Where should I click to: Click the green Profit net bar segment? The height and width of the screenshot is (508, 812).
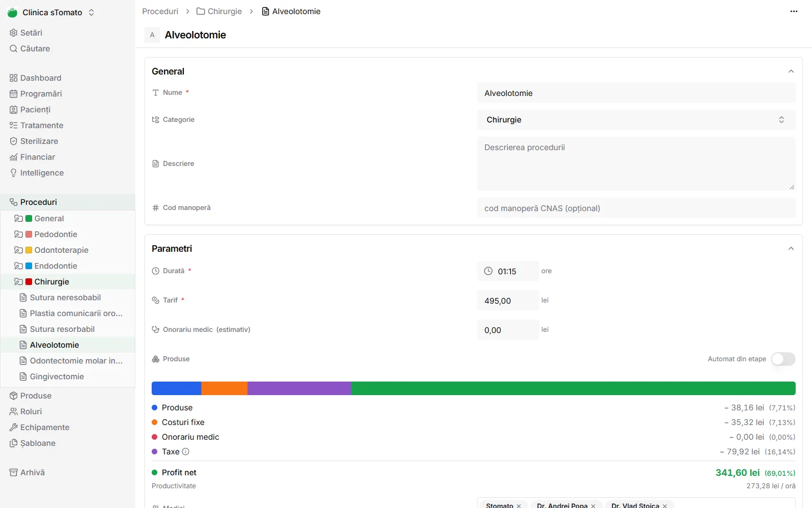(573, 388)
